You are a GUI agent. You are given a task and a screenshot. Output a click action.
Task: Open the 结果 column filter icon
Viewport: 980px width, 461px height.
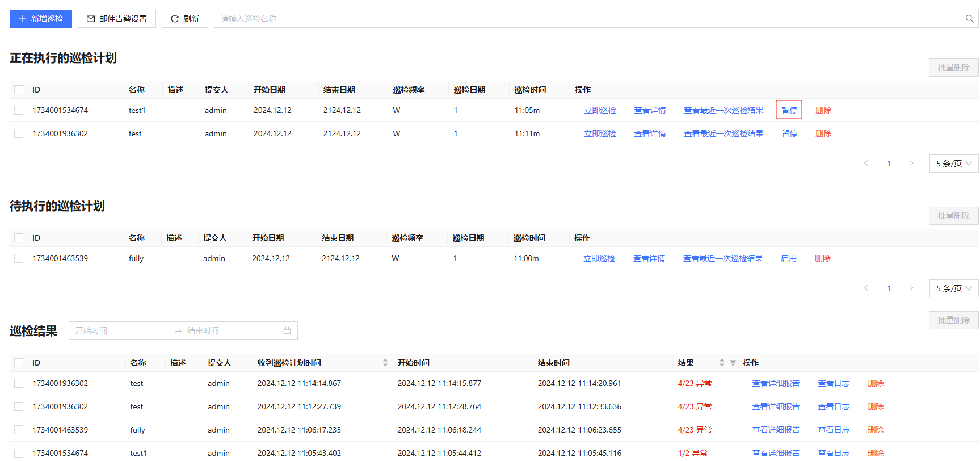click(x=733, y=363)
